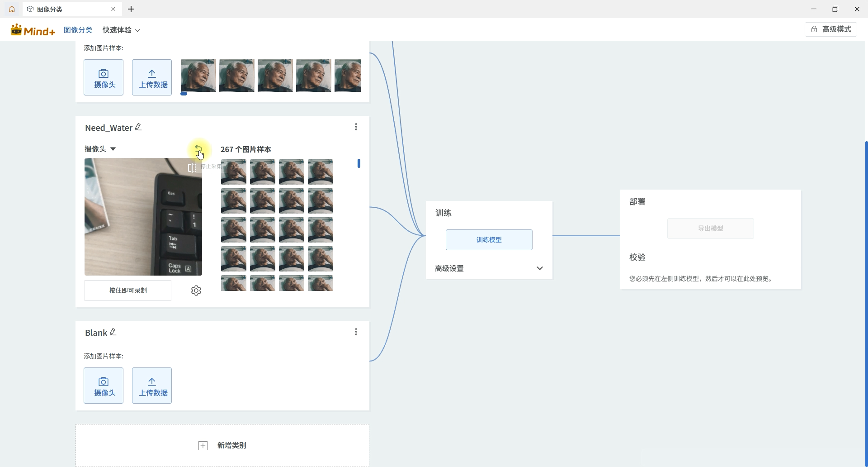This screenshot has width=868, height=467.
Task: Open the 摄像头 source dropdown
Action: click(100, 149)
